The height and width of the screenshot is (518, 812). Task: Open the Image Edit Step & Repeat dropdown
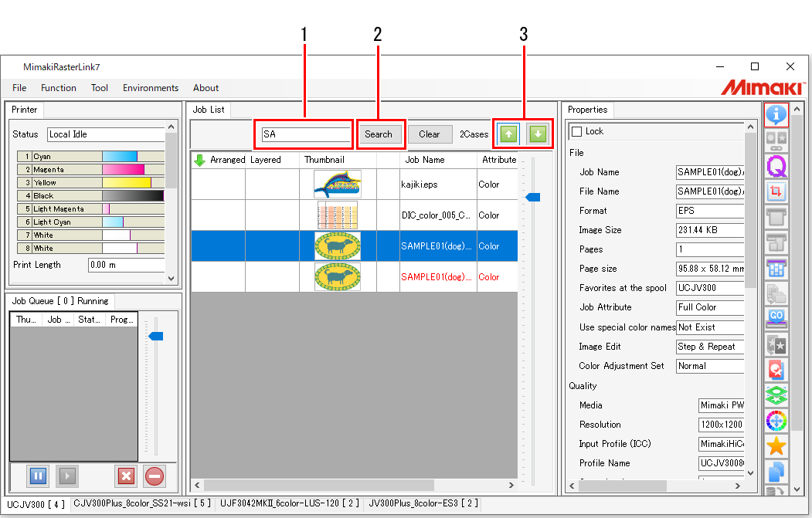[710, 347]
